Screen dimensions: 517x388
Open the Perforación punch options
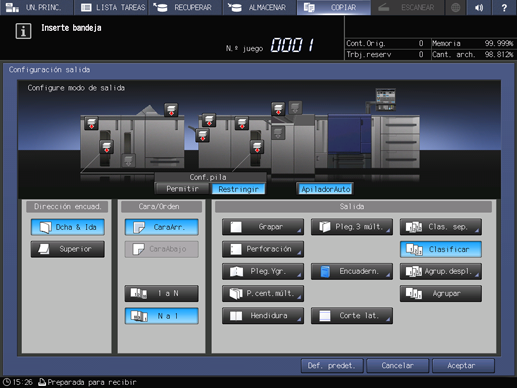263,249
